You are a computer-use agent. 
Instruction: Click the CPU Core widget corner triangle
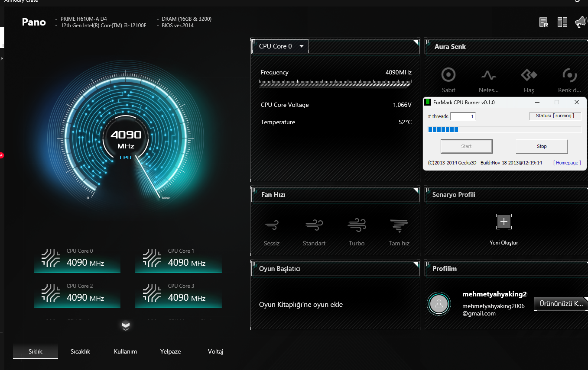click(x=416, y=42)
